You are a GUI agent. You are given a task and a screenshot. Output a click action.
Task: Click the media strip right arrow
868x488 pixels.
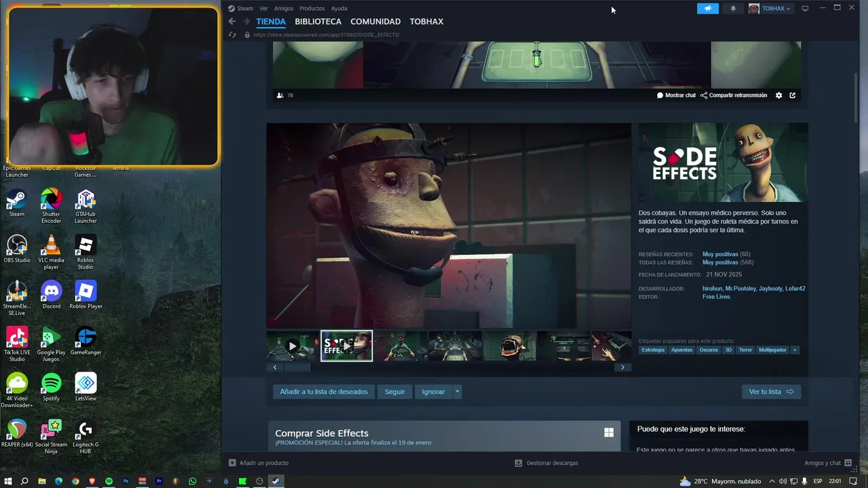point(623,367)
